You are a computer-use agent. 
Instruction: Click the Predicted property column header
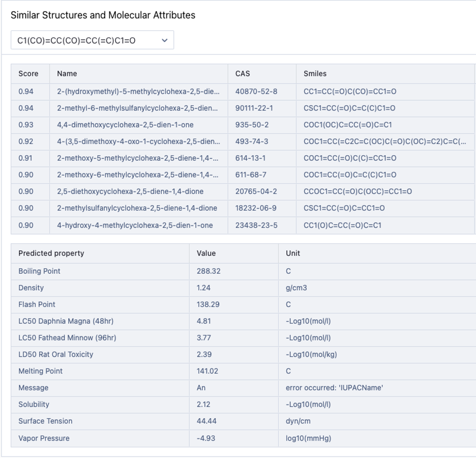tap(51, 253)
